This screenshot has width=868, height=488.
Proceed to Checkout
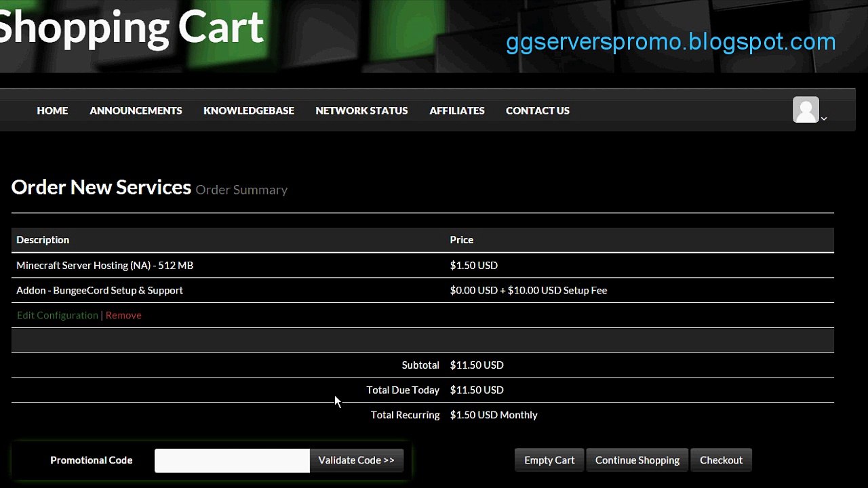click(722, 460)
